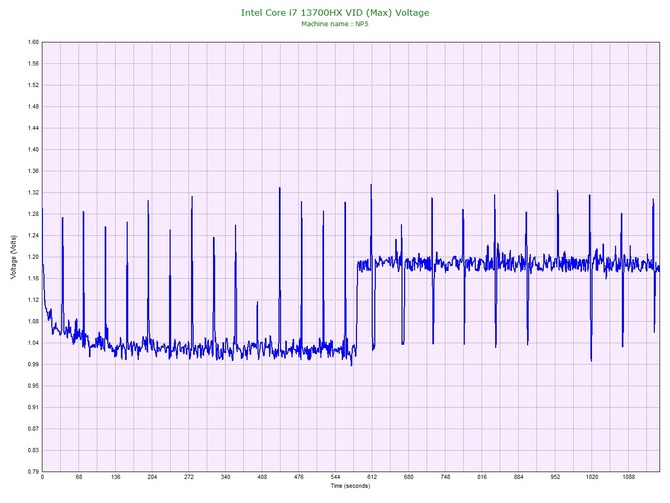Click the 1.24 y-axis value

[33, 235]
